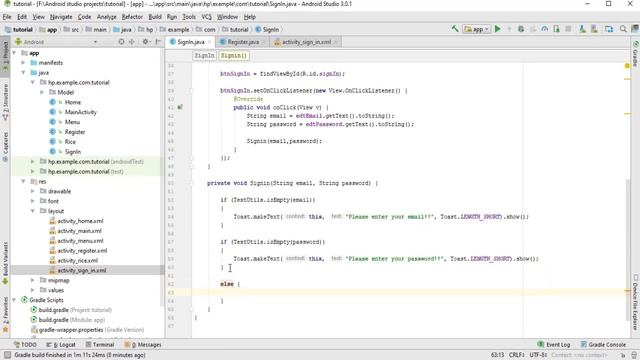Screen dimensions: 640x360
Task: Click CRLF line separator in status bar
Action: (x=517, y=355)
